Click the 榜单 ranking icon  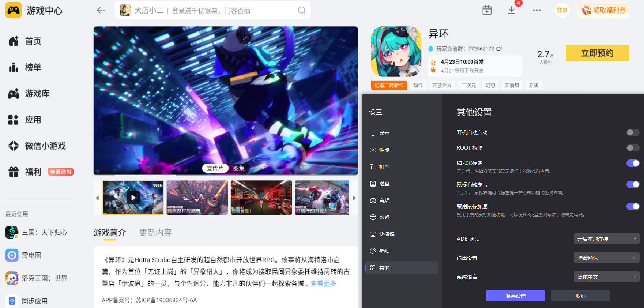14,67
